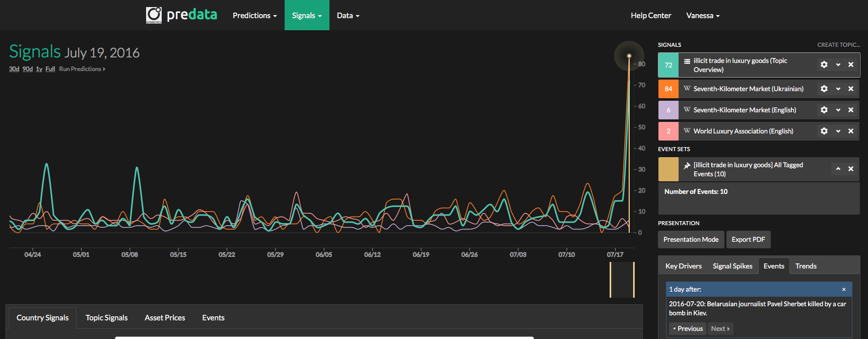Click CREATE TOPIC link
Screen dimensions: 868x339
(x=838, y=45)
